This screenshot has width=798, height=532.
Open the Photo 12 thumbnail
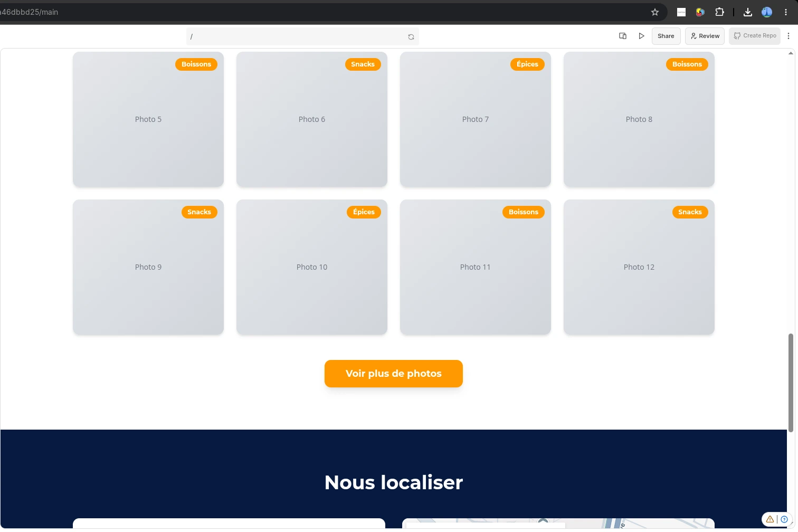click(639, 267)
